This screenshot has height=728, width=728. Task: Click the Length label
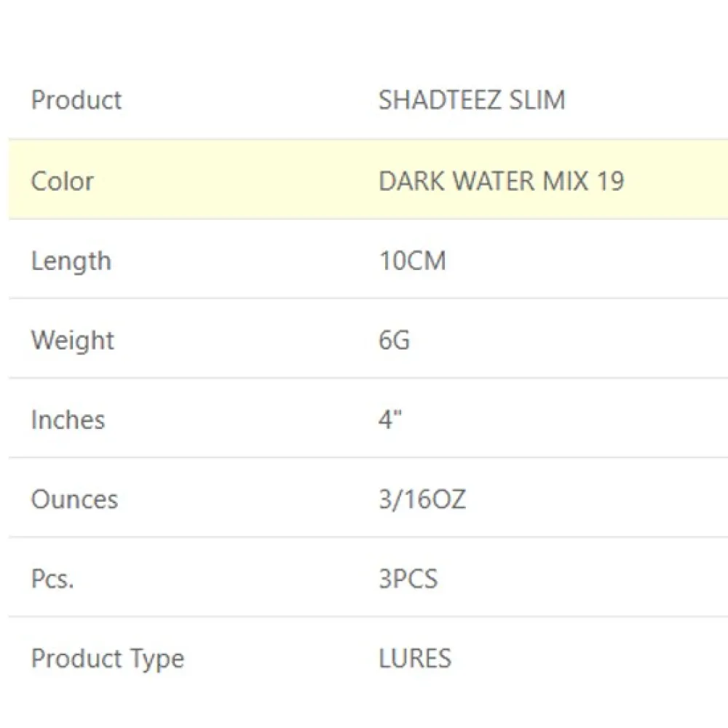[71, 261]
